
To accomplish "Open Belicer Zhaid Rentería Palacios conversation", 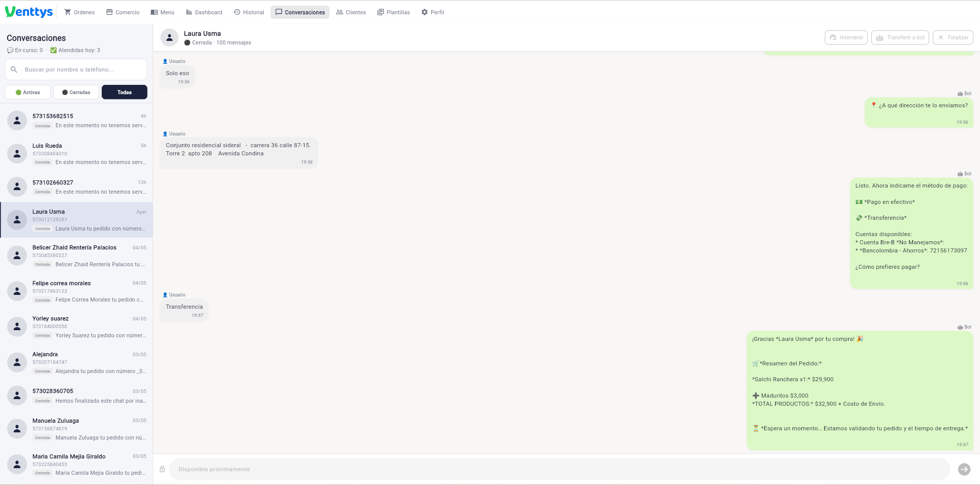I will click(77, 256).
